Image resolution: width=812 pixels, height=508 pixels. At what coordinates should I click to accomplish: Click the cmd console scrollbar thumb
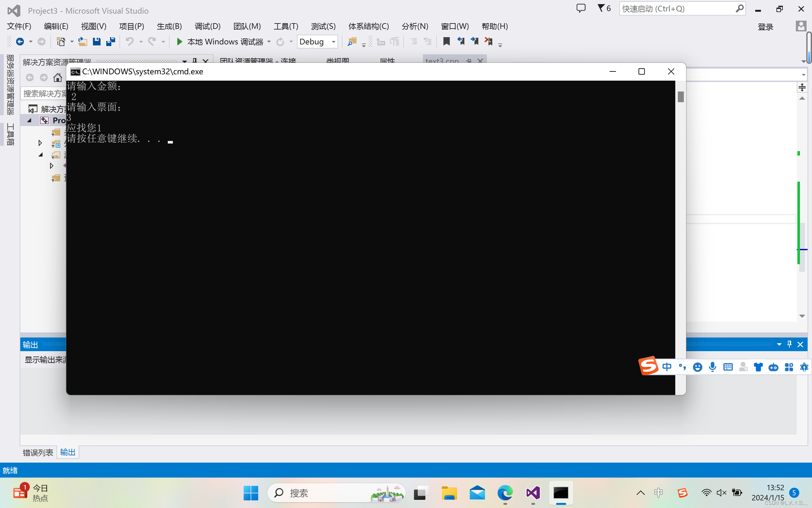(x=680, y=97)
